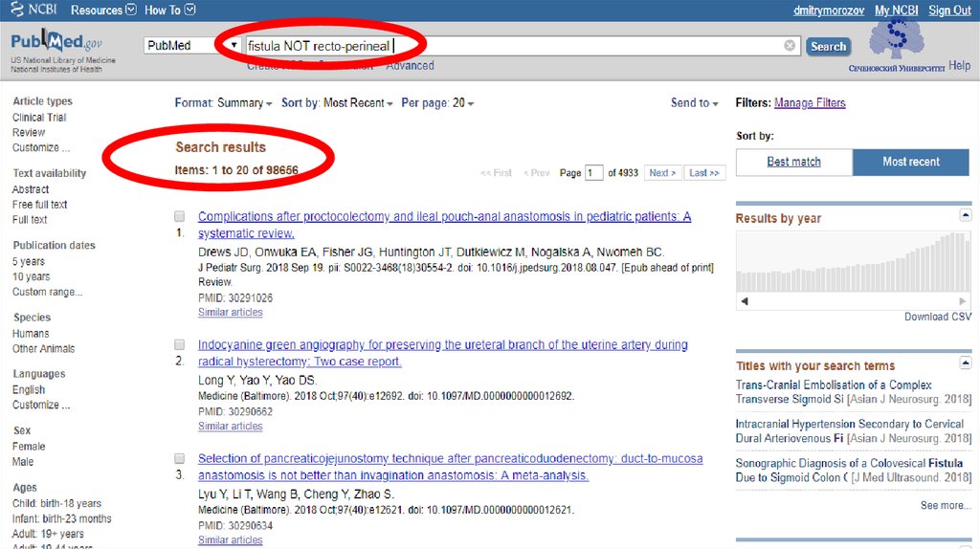The width and height of the screenshot is (980, 549).
Task: Open the PubMed database selector dropdown
Action: 234,46
